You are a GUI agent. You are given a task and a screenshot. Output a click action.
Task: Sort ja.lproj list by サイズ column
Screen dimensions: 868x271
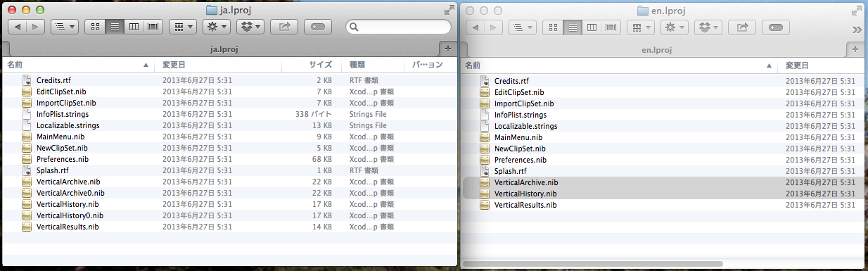(312, 65)
